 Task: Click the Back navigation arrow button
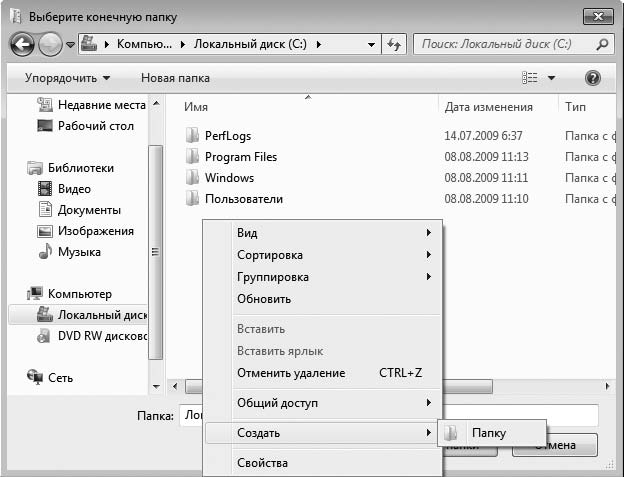point(22,44)
